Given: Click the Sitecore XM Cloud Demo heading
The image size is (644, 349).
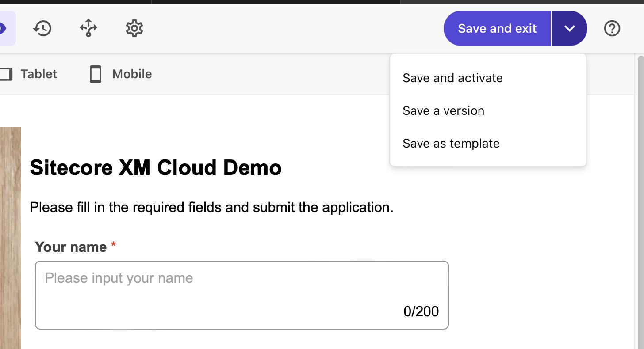Looking at the screenshot, I should 156,168.
